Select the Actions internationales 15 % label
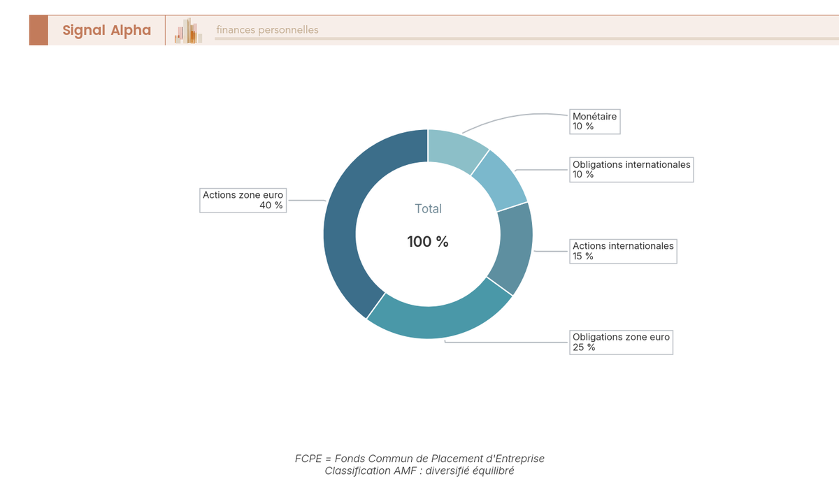Image resolution: width=839 pixels, height=504 pixels. point(623,251)
